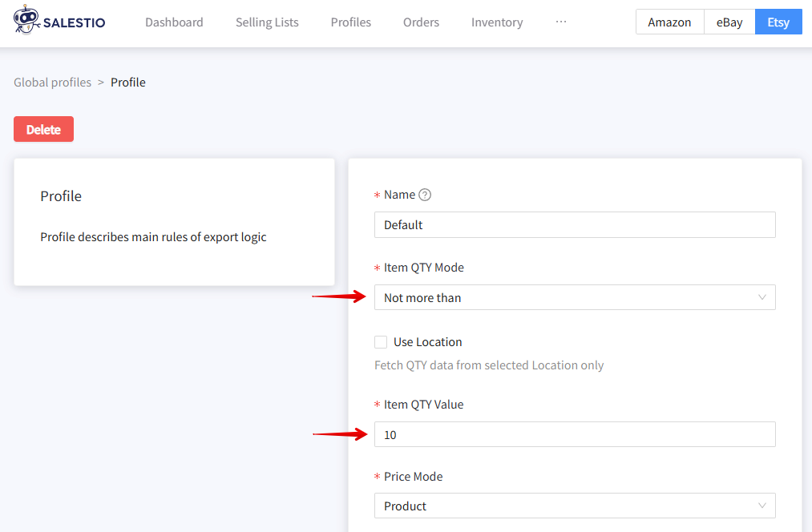The width and height of the screenshot is (812, 532).
Task: Switch to the eBay marketplace tab
Action: [729, 22]
